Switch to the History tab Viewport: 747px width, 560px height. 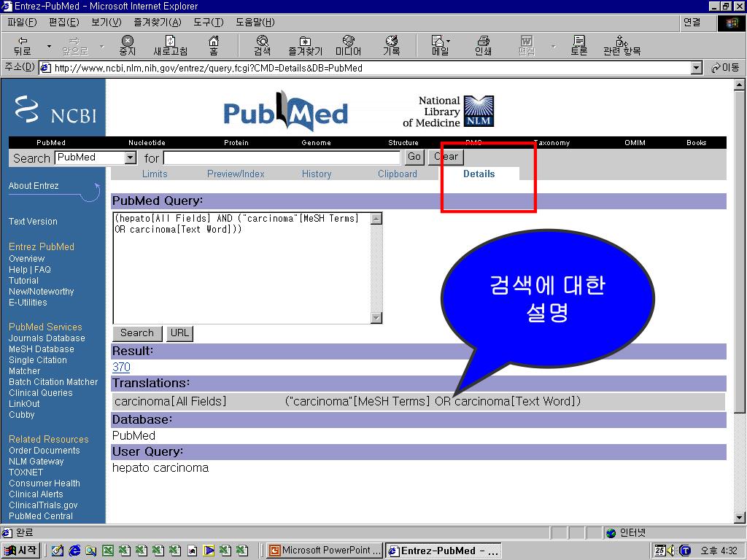(317, 174)
